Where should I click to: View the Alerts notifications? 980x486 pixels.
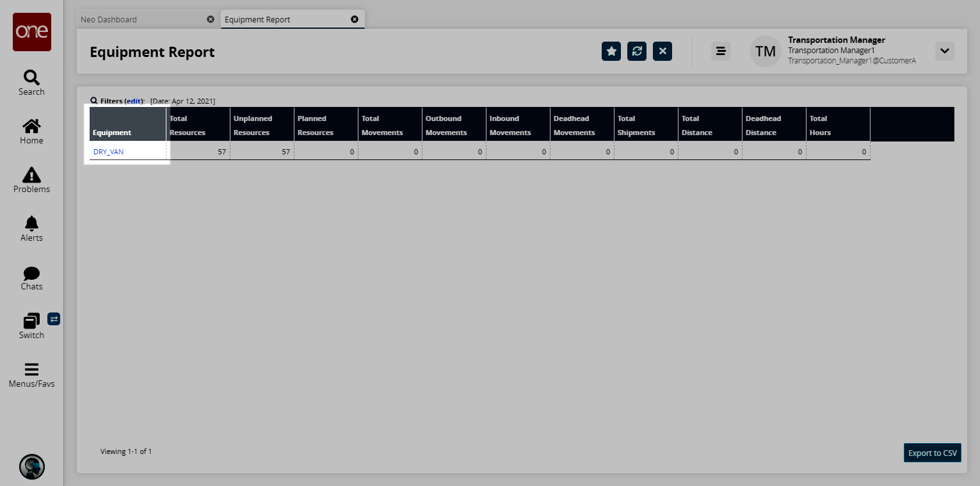pos(31,229)
